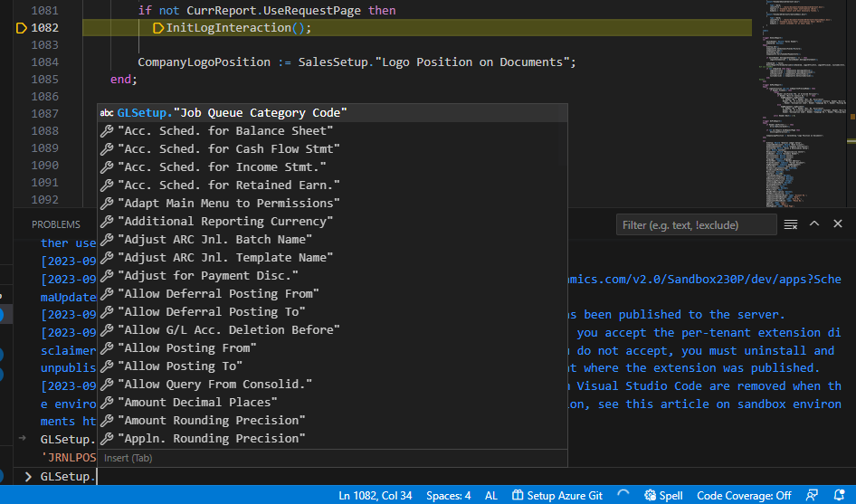The height and width of the screenshot is (504, 856).
Task: Click the Insert (Tab) hint in suggestion footer
Action: (128, 458)
